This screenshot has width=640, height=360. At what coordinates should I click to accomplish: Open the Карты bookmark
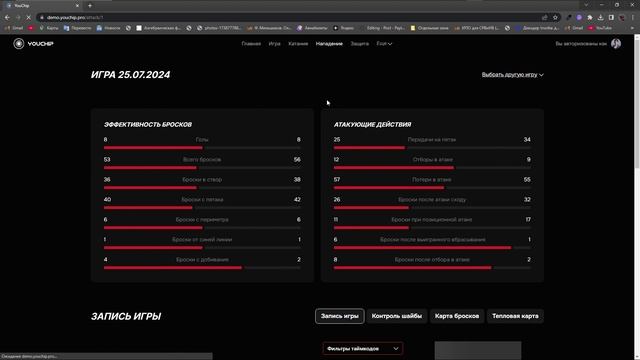(x=49, y=28)
